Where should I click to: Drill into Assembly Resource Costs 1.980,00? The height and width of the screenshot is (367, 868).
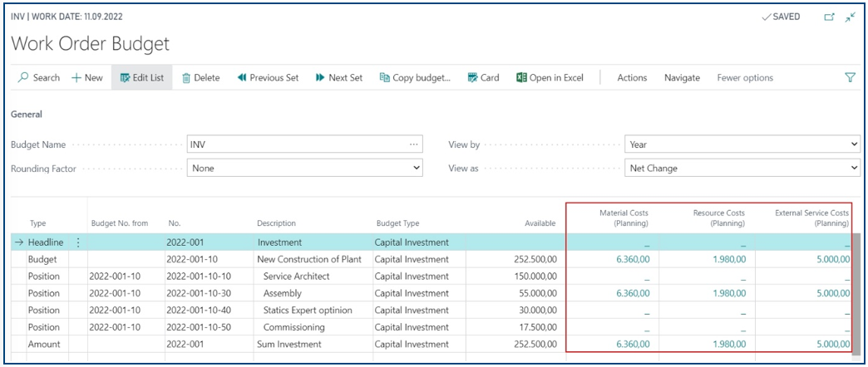[729, 293]
